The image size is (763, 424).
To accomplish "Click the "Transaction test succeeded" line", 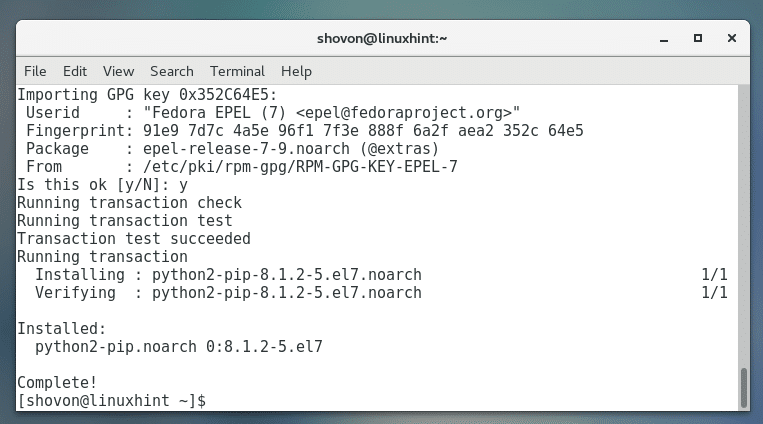I will (134, 238).
